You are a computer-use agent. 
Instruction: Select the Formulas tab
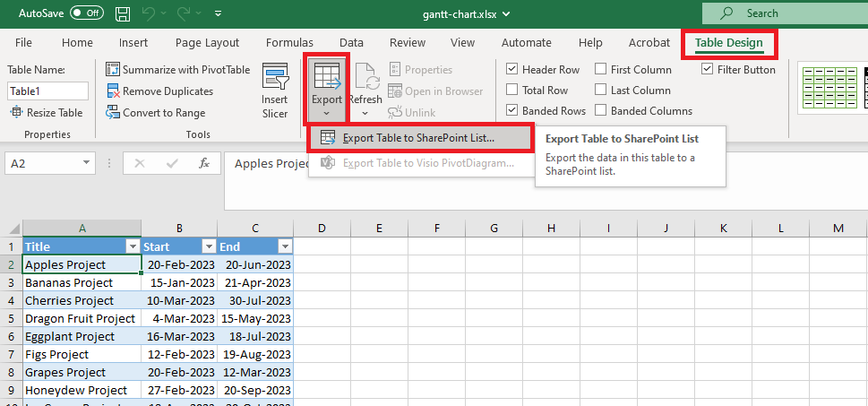pos(289,43)
